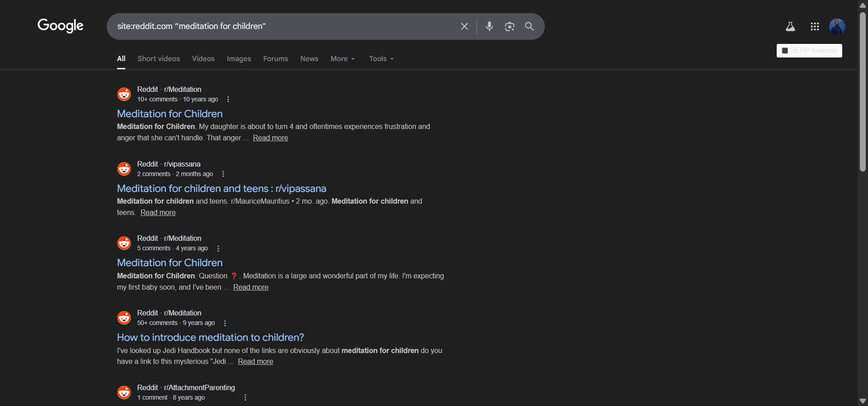Toggle the SERP features checkbox
Screen dimensions: 868x406
[x=785, y=51]
